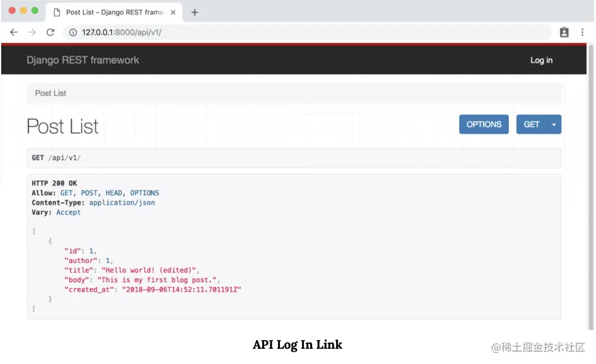Close the Post List browser tab
Screen dimensions: 596x364
pos(173,12)
